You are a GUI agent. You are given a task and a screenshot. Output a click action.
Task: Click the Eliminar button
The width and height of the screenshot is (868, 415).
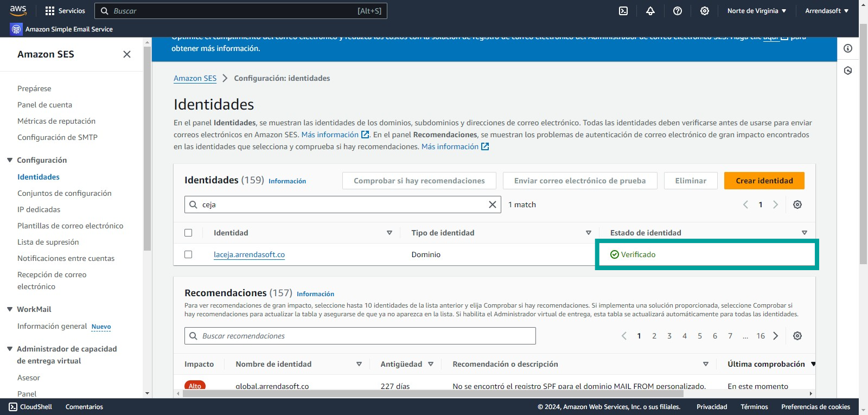pyautogui.click(x=691, y=181)
